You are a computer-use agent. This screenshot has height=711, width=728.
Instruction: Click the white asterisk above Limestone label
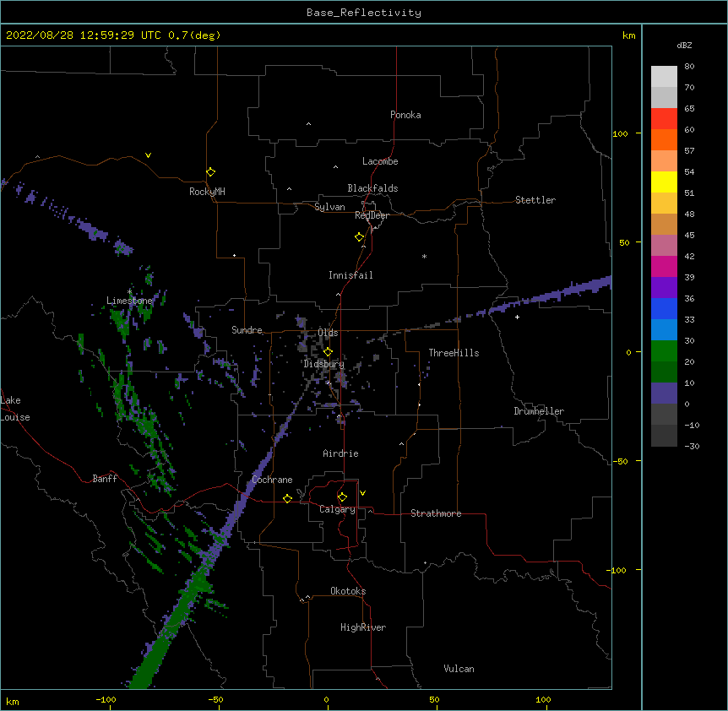pyautogui.click(x=130, y=291)
